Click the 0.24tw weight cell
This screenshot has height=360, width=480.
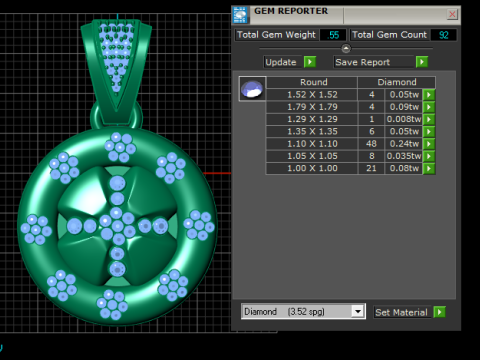point(404,144)
